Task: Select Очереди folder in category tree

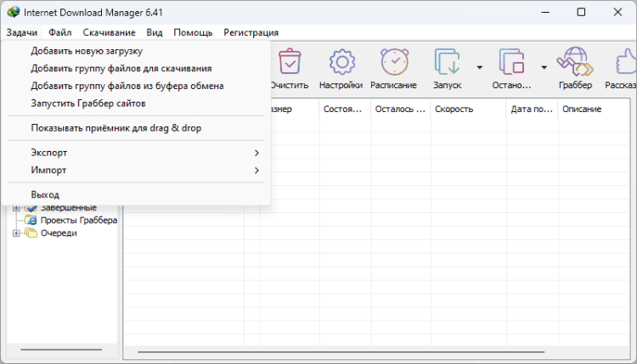Action: 59,233
